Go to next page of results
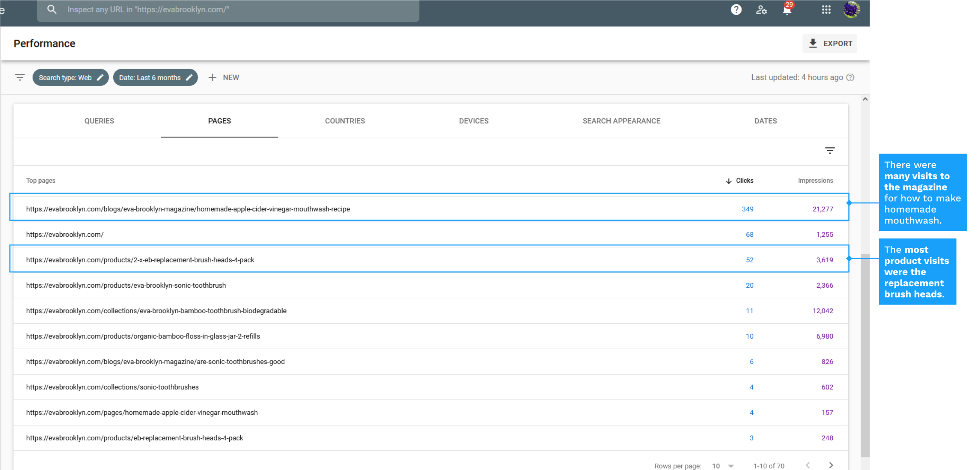Viewport: 980px width, 470px height. pyautogui.click(x=831, y=465)
